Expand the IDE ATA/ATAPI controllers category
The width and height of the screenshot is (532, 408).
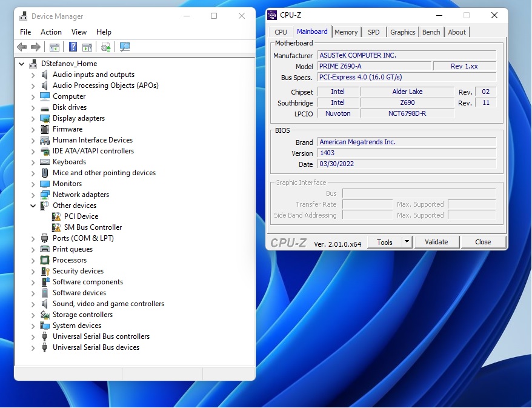tap(33, 151)
